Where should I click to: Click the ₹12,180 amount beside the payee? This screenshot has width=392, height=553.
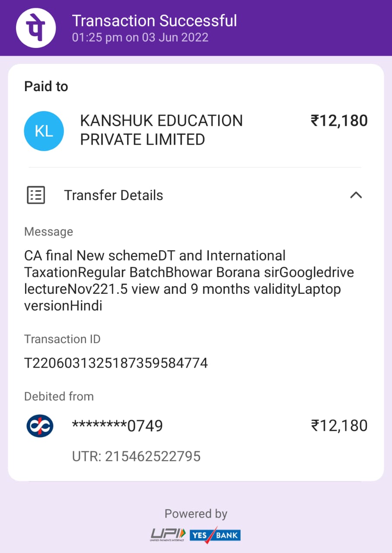339,121
